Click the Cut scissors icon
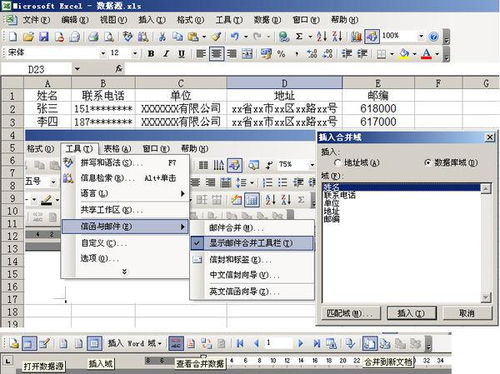 (162, 36)
